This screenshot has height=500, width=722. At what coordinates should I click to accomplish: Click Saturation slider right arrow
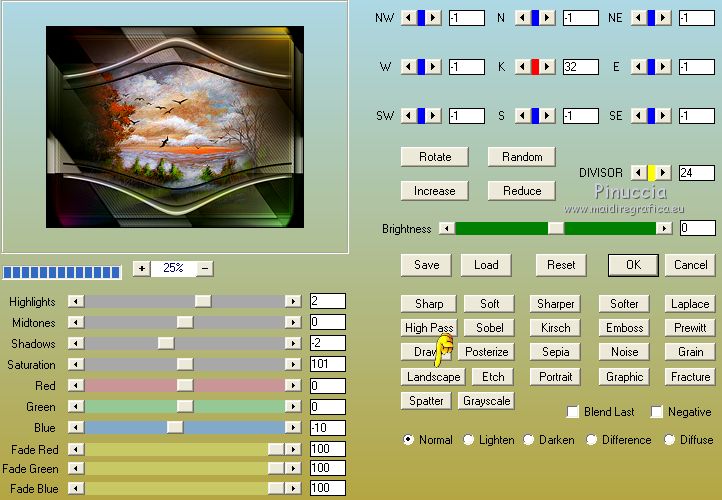click(x=293, y=365)
